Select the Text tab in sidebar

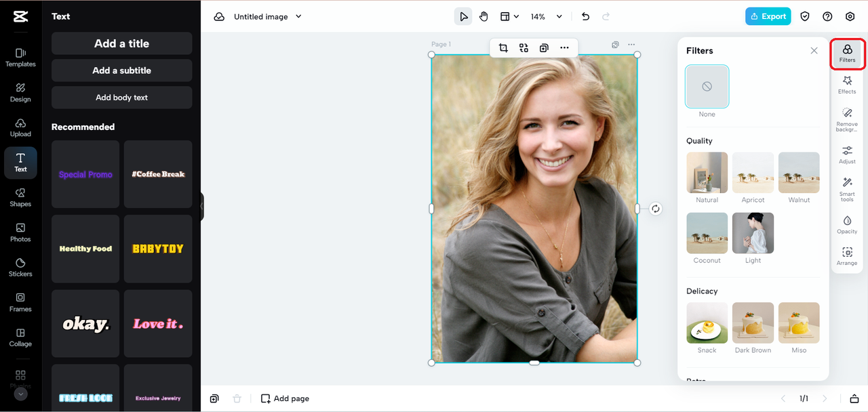coord(20,163)
